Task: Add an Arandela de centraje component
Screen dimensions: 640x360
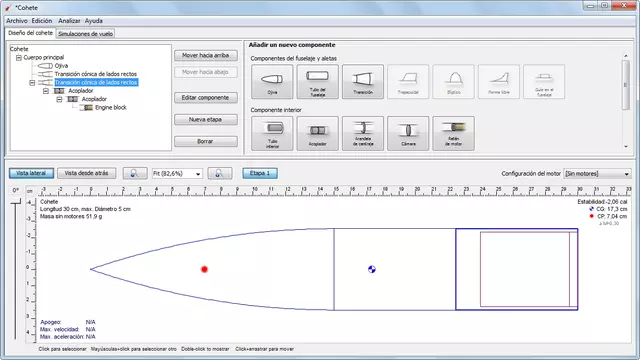Action: coord(363,133)
